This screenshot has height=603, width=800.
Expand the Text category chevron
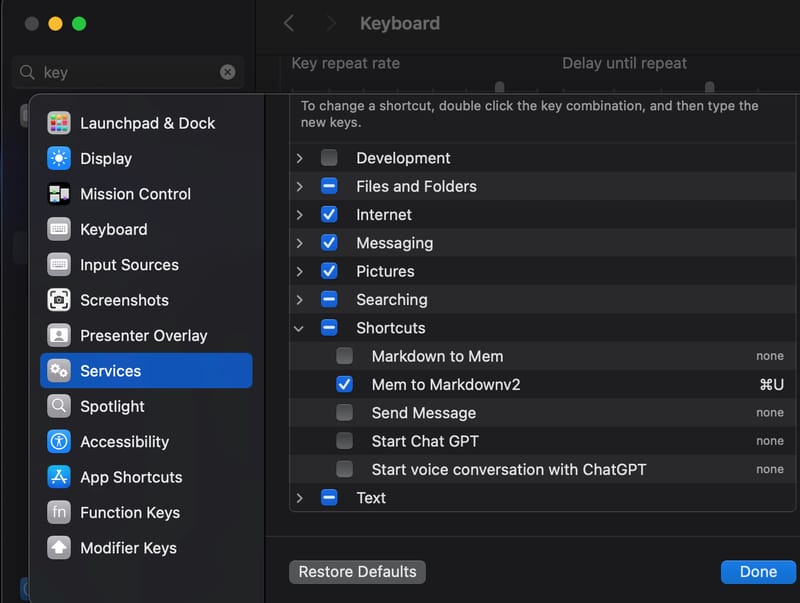299,498
